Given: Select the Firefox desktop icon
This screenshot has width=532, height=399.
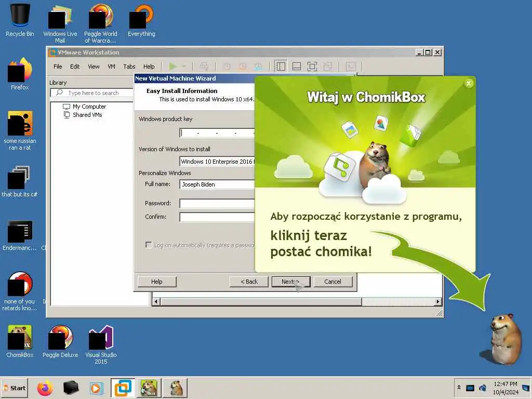Looking at the screenshot, I should [20, 73].
